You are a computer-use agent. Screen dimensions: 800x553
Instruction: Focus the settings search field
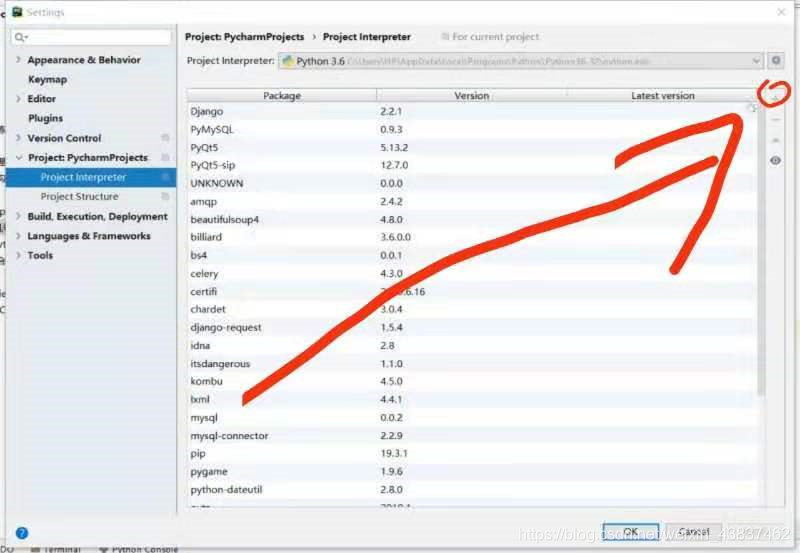click(92, 37)
